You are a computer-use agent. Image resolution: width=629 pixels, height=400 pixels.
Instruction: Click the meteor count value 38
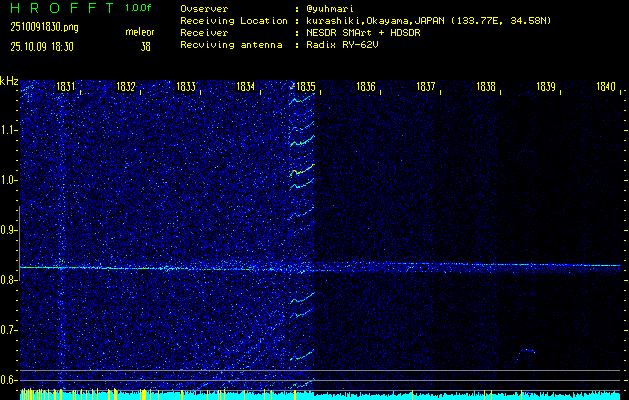145,47
